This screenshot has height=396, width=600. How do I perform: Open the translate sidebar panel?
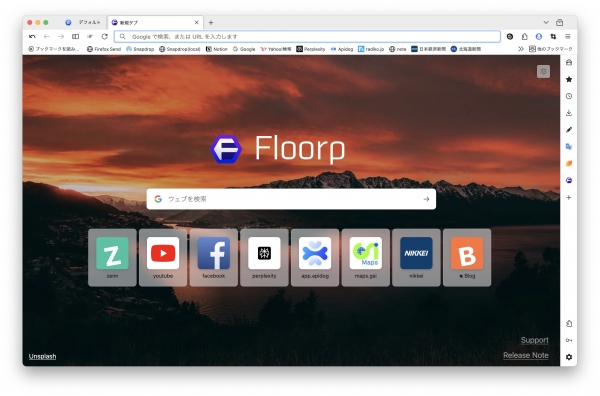click(569, 147)
